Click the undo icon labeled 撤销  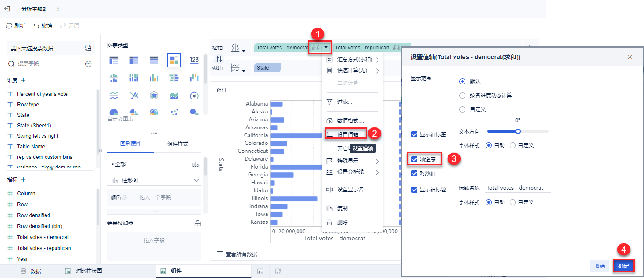tap(36, 26)
